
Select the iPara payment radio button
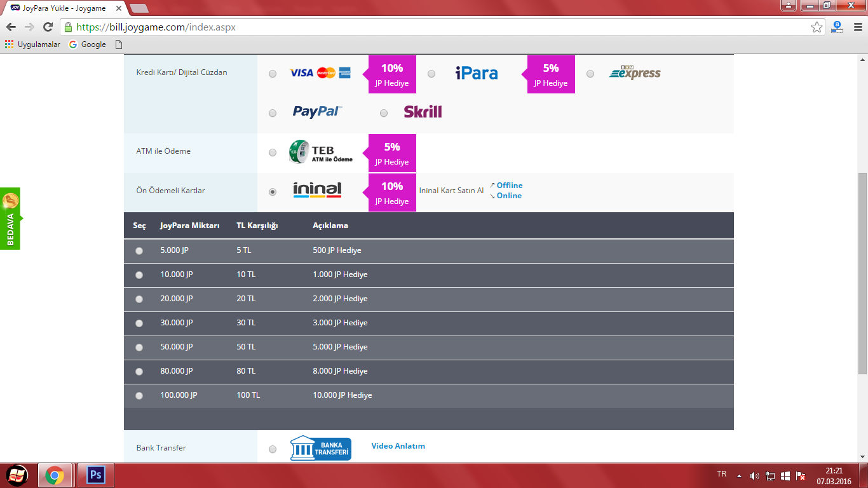431,74
